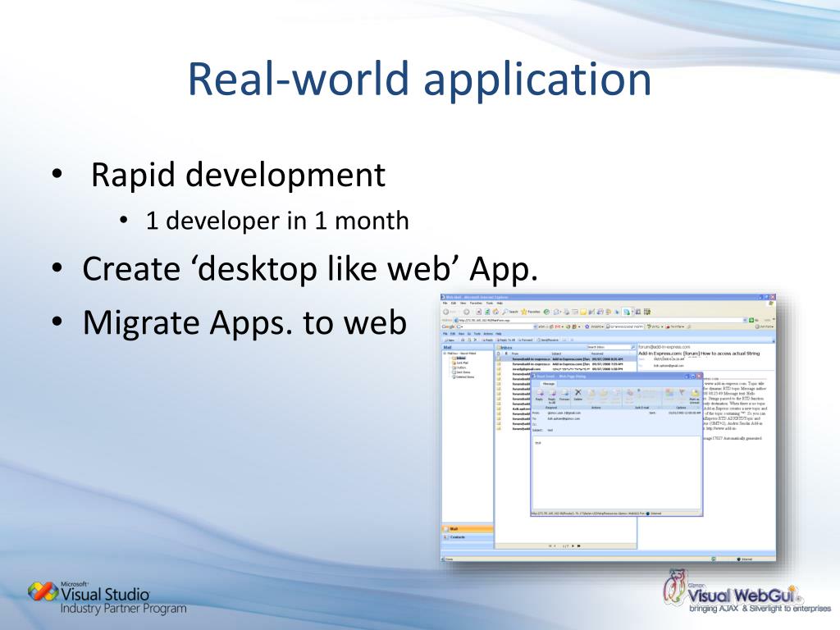
Task: Click Mark as Unread icon in dialog
Action: pos(695,396)
